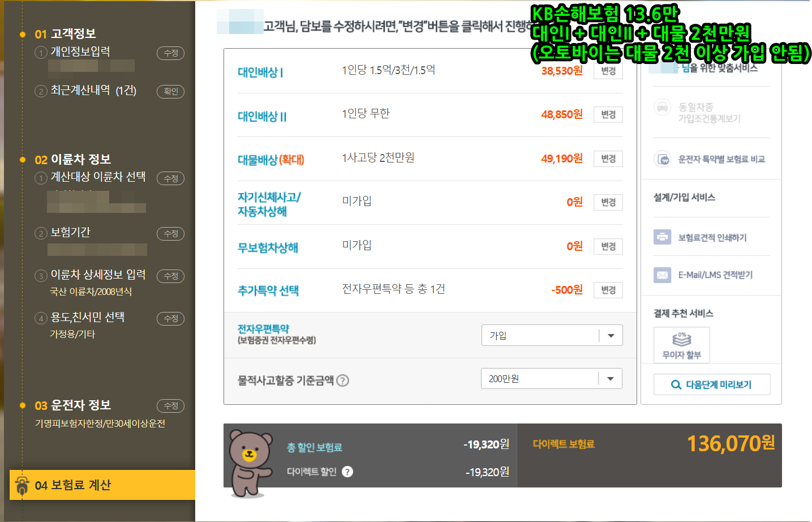Viewport: 812px width, 522px height.
Task: Click 수정 next to 용도,친서민 선택
Action: click(170, 318)
